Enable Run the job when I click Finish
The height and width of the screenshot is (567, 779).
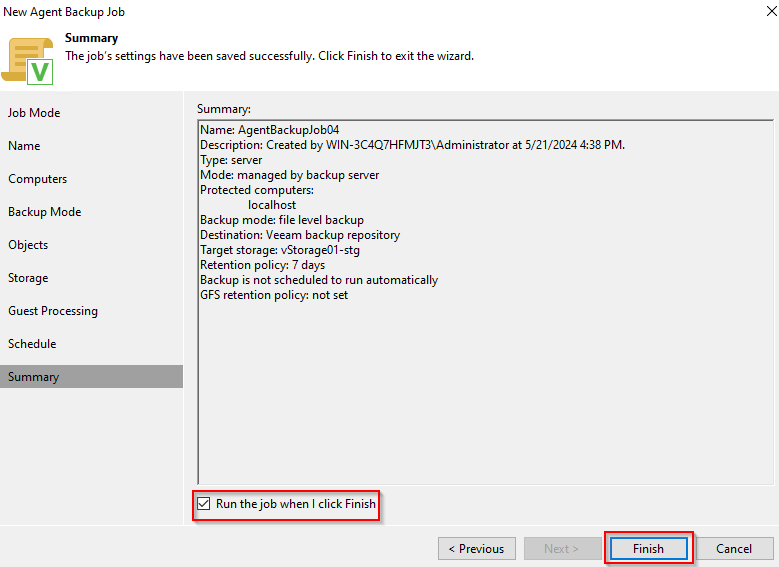click(x=205, y=504)
